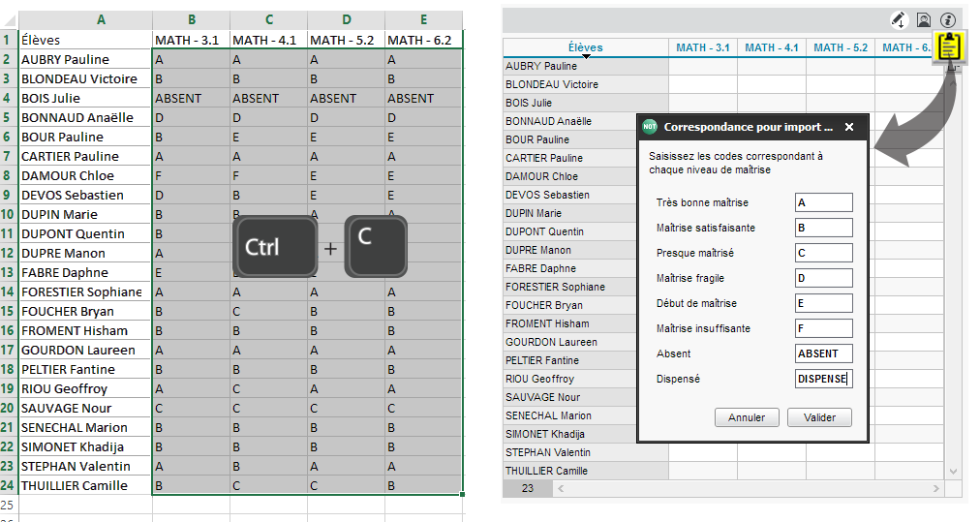Click the student photo icon in toolbar
Screen dimensions: 980x522
(923, 20)
